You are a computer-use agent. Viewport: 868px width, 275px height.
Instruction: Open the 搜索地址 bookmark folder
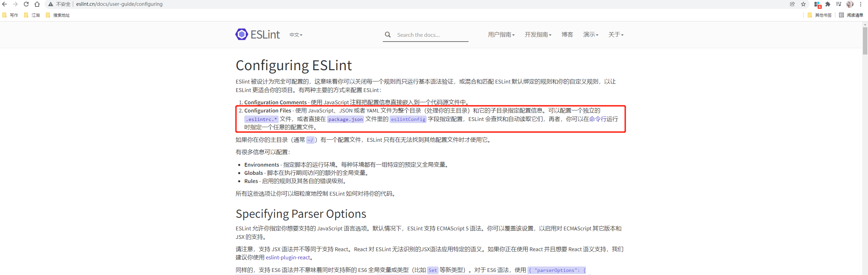coord(58,15)
